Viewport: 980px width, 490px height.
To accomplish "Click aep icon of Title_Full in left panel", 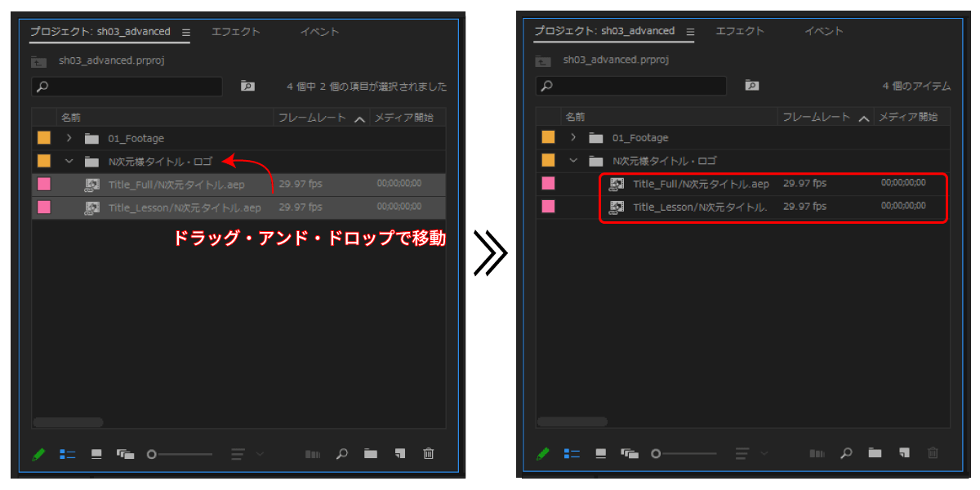I will pyautogui.click(x=92, y=185).
